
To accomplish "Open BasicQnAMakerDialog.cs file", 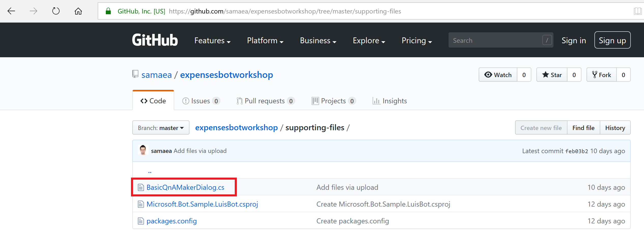I will click(x=185, y=187).
